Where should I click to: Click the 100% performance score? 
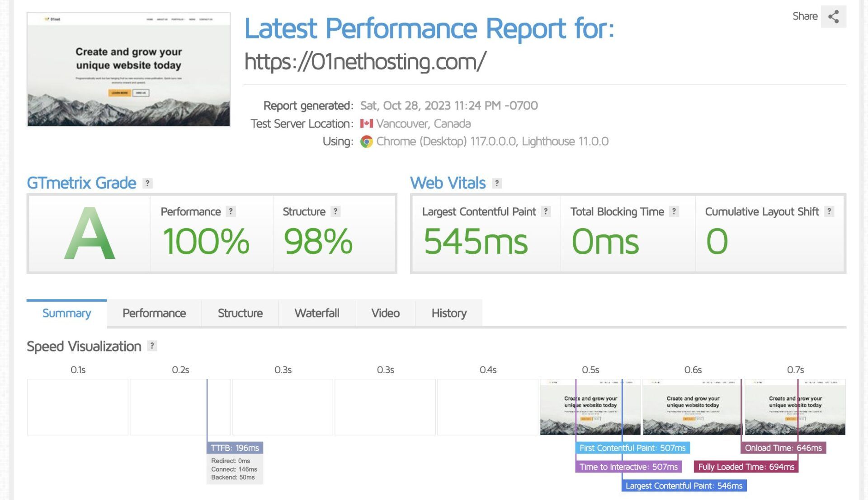pyautogui.click(x=206, y=241)
